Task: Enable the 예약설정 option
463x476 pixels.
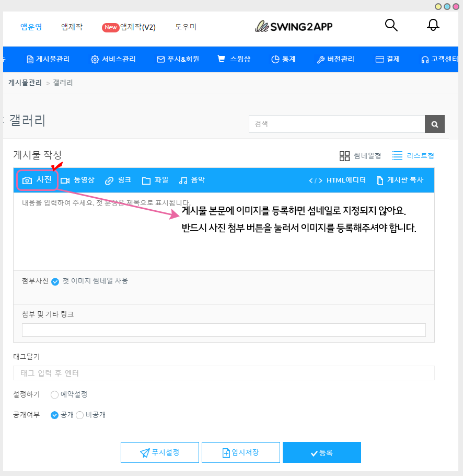Action: click(54, 394)
